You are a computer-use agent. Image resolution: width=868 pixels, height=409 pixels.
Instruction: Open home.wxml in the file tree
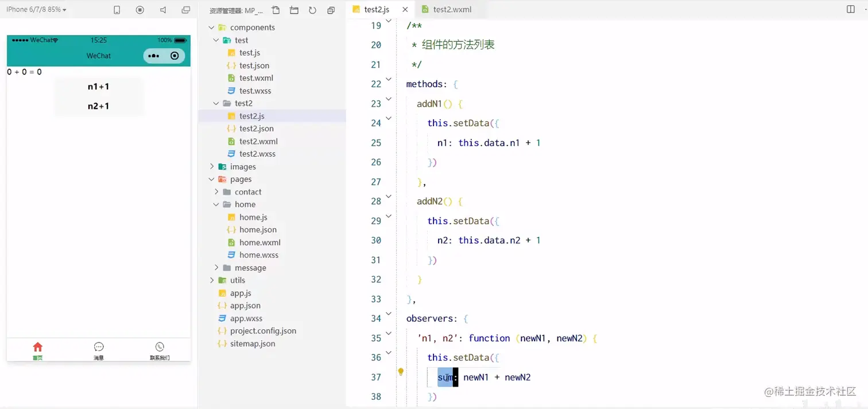click(x=259, y=242)
